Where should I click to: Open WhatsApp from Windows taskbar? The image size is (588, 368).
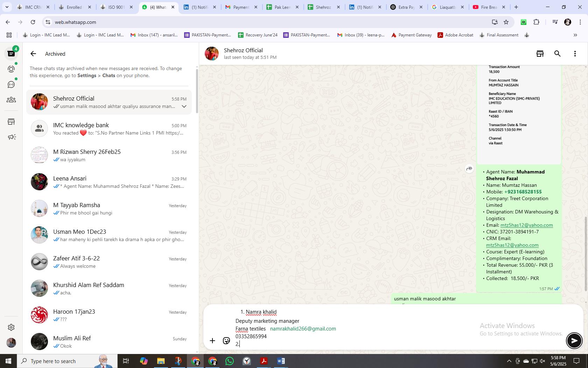(230, 361)
